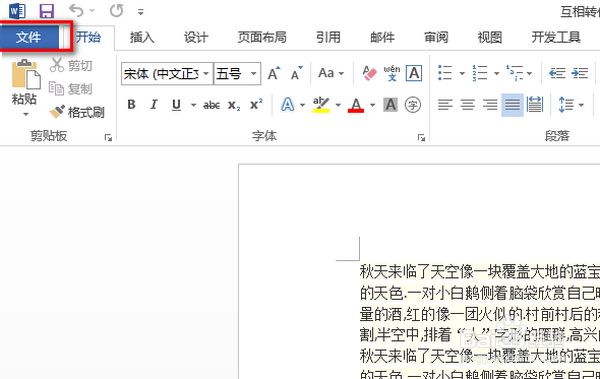Expand the paste options arrow under 粘贴
This screenshot has height=379, width=600.
coord(26,114)
